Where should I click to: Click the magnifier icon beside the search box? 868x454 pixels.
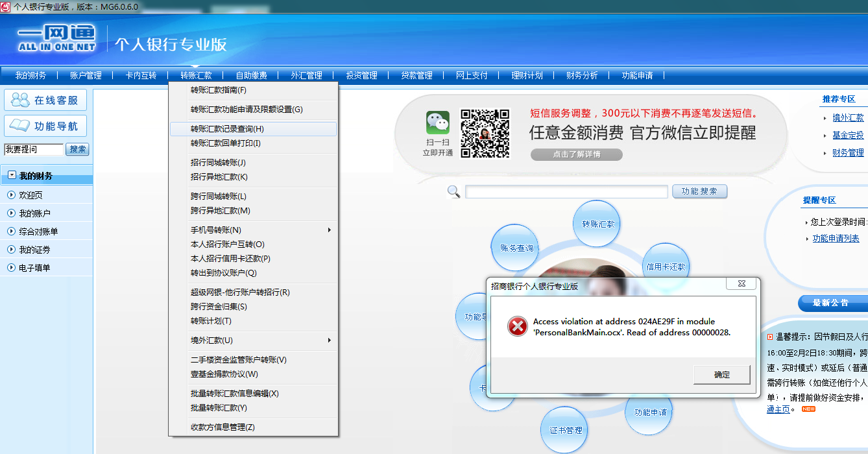click(x=454, y=191)
